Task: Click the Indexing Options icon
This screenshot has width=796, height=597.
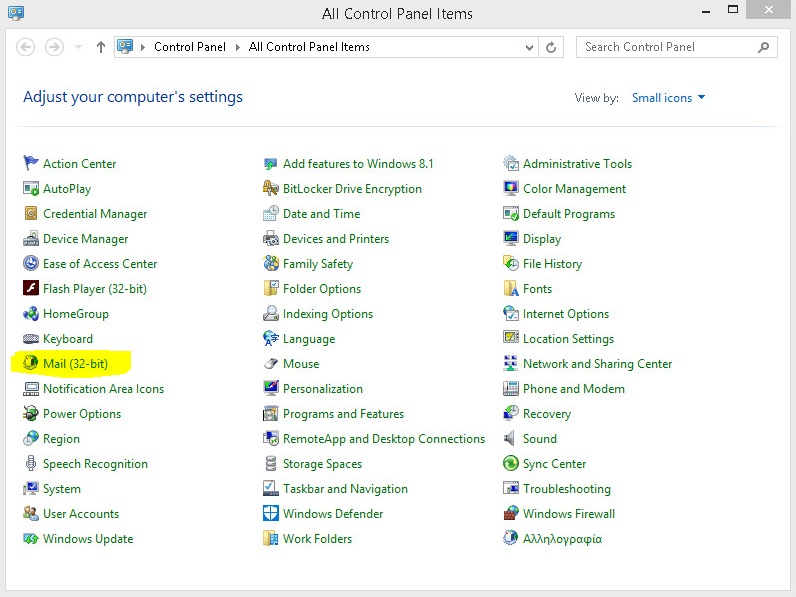Action: tap(271, 313)
